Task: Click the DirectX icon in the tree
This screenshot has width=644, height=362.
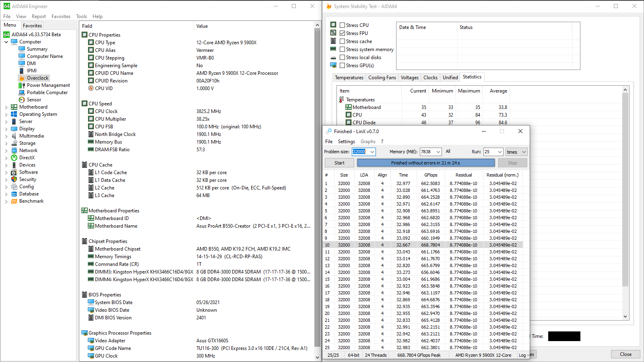Action: click(x=14, y=158)
